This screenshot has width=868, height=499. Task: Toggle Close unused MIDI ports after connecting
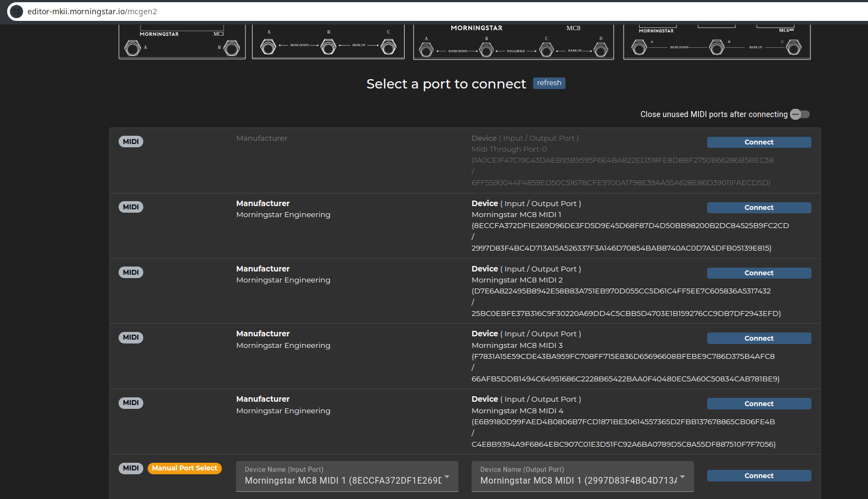point(799,114)
